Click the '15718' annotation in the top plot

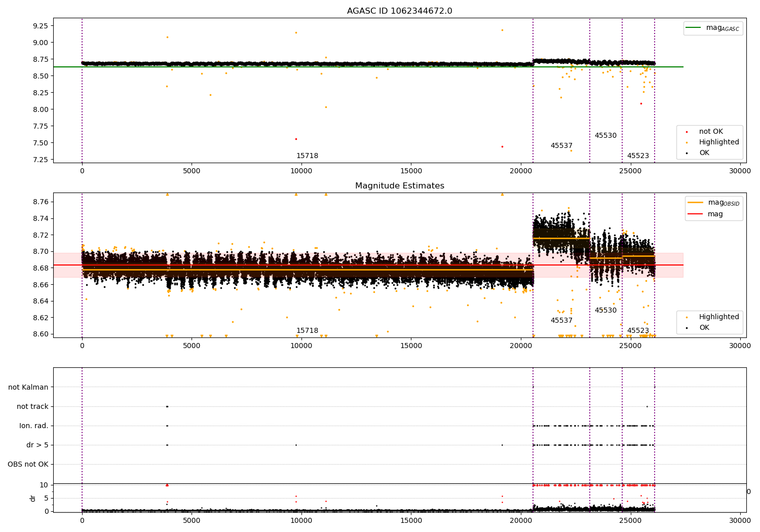tap(307, 156)
